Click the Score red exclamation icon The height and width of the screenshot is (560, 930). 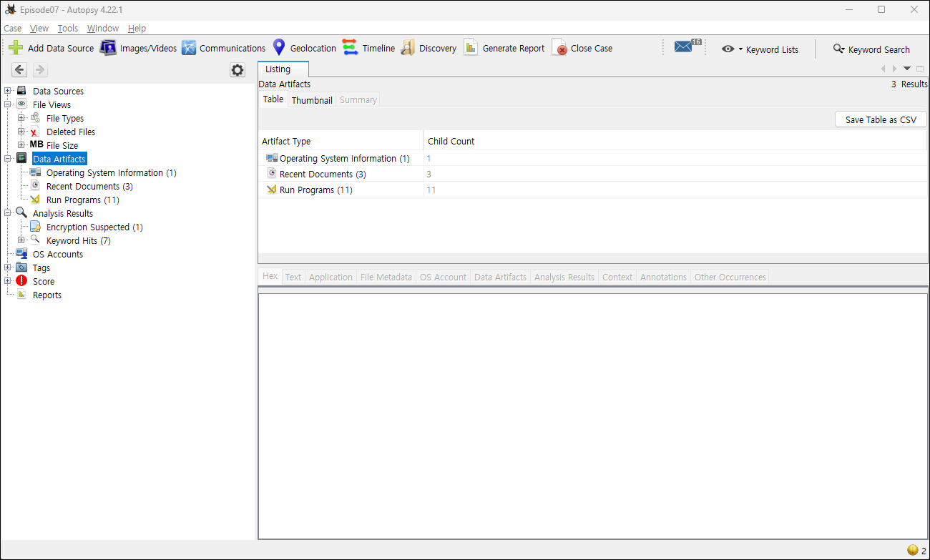point(21,281)
